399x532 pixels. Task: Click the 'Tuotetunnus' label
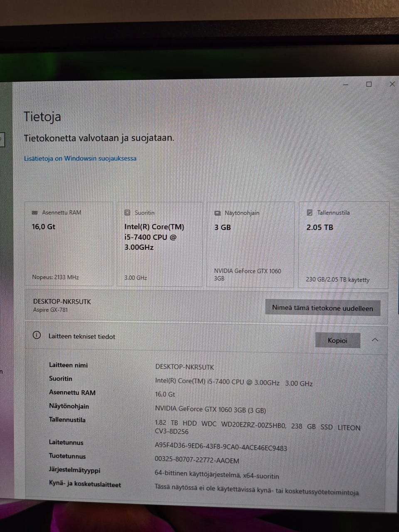coord(67,456)
